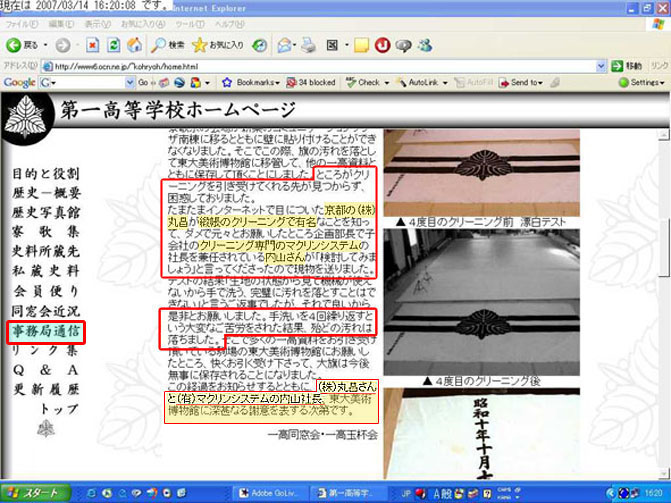The width and height of the screenshot is (671, 503).
Task: Open the 4度目のクリーニング後 flag photo
Action: click(x=481, y=302)
